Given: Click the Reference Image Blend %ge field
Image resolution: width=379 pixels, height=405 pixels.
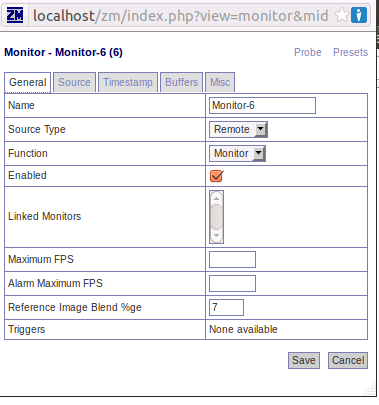Looking at the screenshot, I should point(226,307).
